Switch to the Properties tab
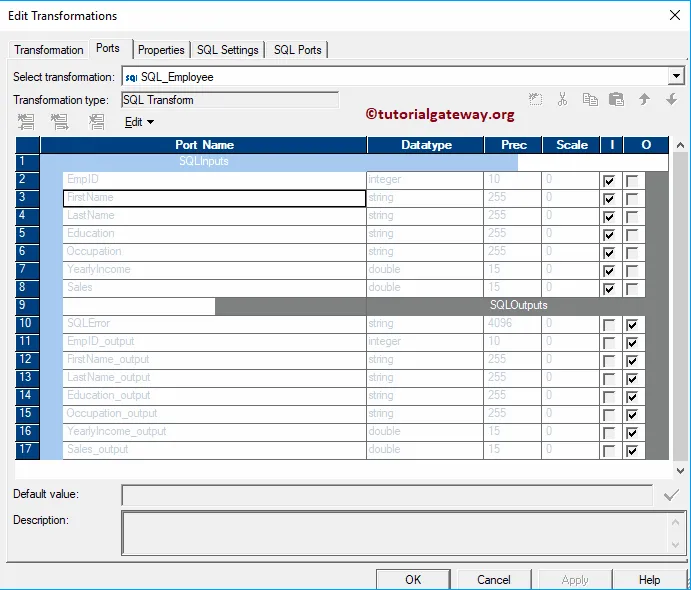Image resolution: width=691 pixels, height=590 pixels. (x=161, y=50)
